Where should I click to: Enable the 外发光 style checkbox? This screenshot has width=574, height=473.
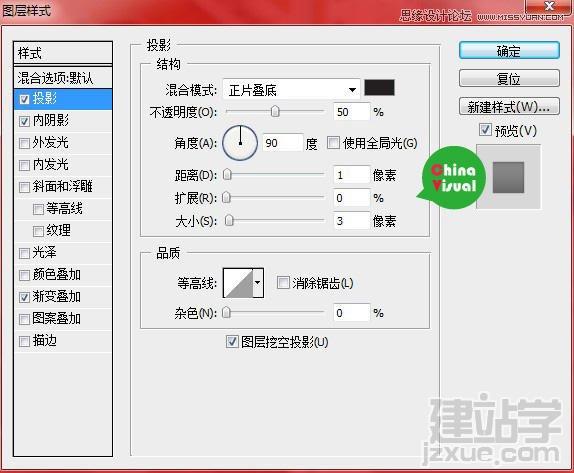pyautogui.click(x=24, y=143)
